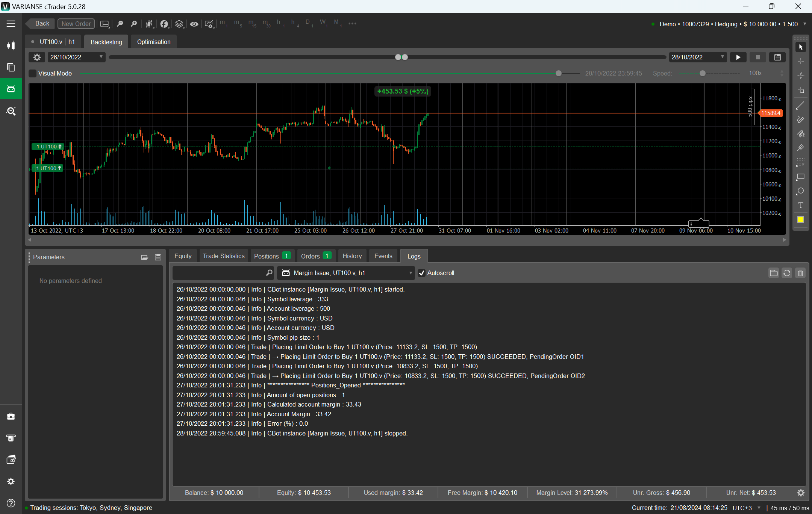
Task: Select the m15 timeframe button
Action: point(252,23)
